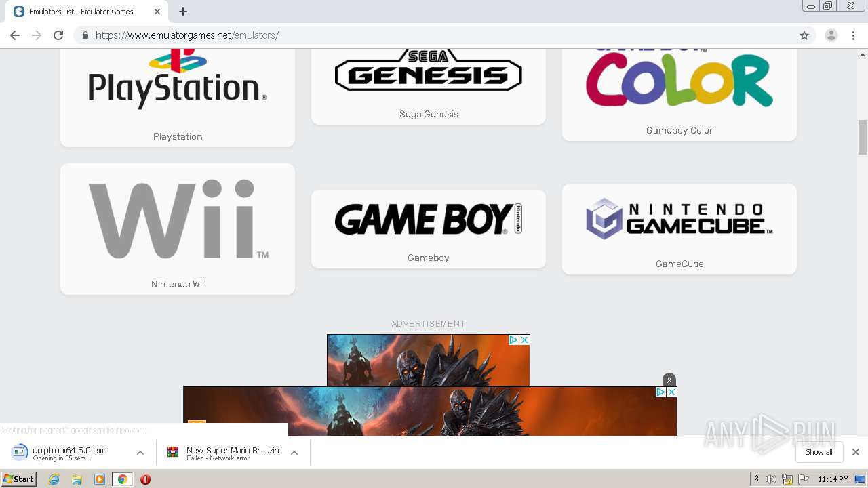The height and width of the screenshot is (488, 868).
Task: Click the Sega Genesis label
Action: pyautogui.click(x=429, y=114)
